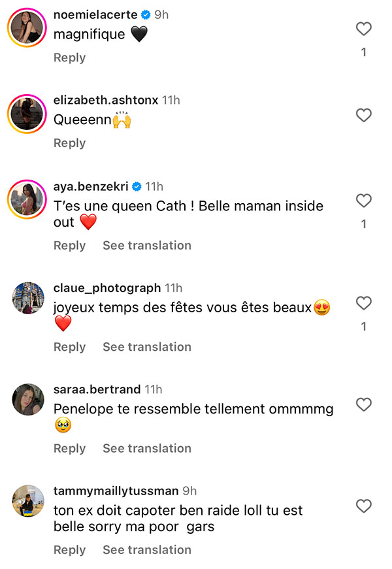The width and height of the screenshot is (392, 569).
Task: Like claue_photograph's holiday comment
Action: pos(363,302)
